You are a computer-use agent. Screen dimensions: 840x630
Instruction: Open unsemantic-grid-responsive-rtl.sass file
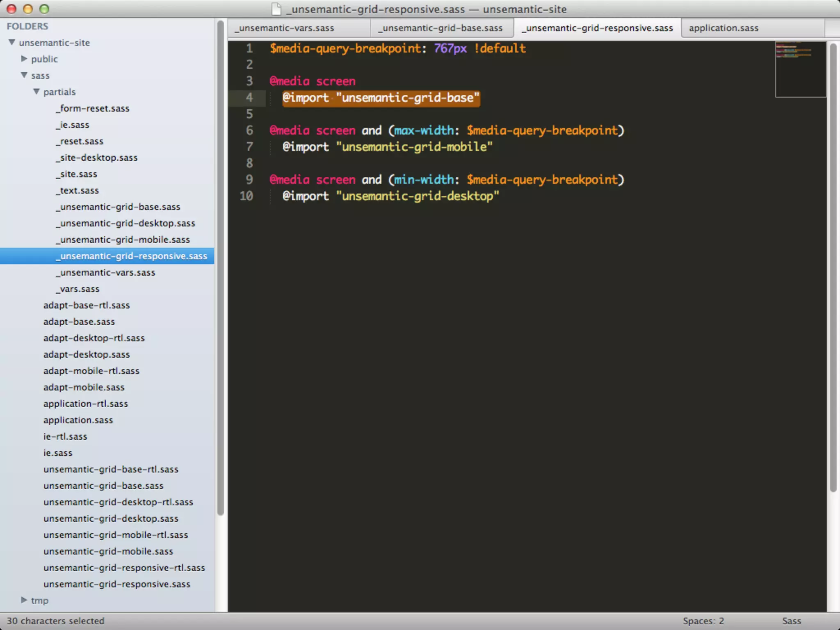tap(124, 568)
